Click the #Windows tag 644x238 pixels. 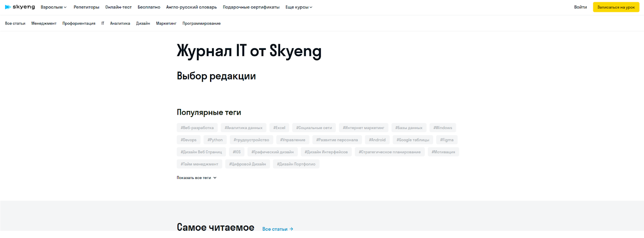click(443, 128)
